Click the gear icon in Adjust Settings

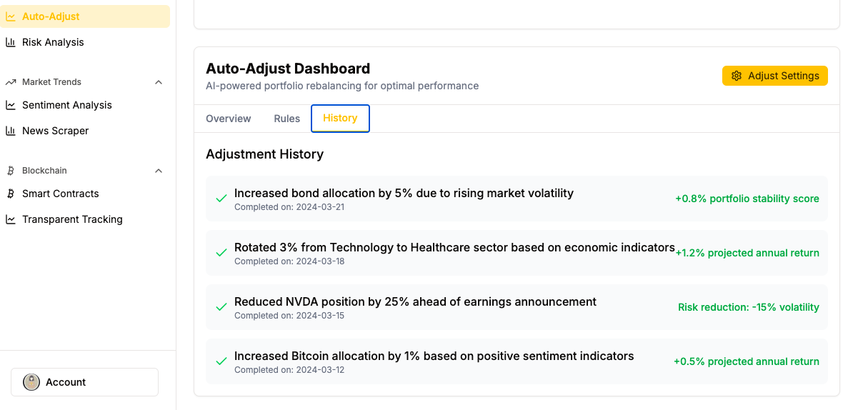[737, 76]
